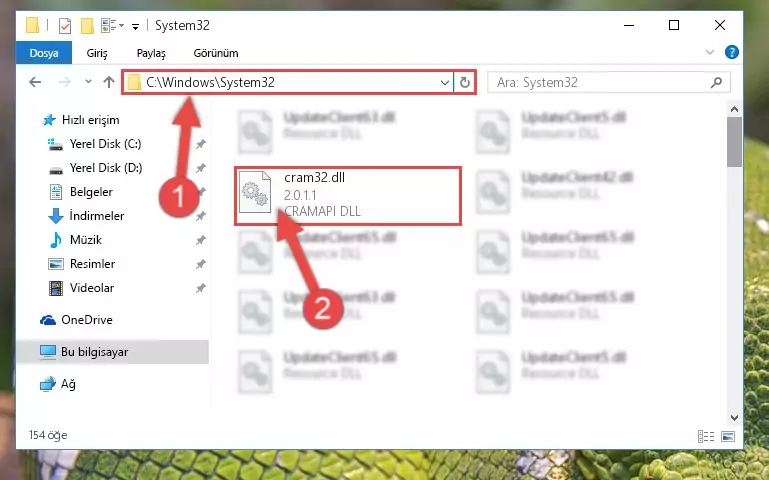The image size is (769, 480).
Task: Open the Help question mark icon
Action: click(731, 52)
